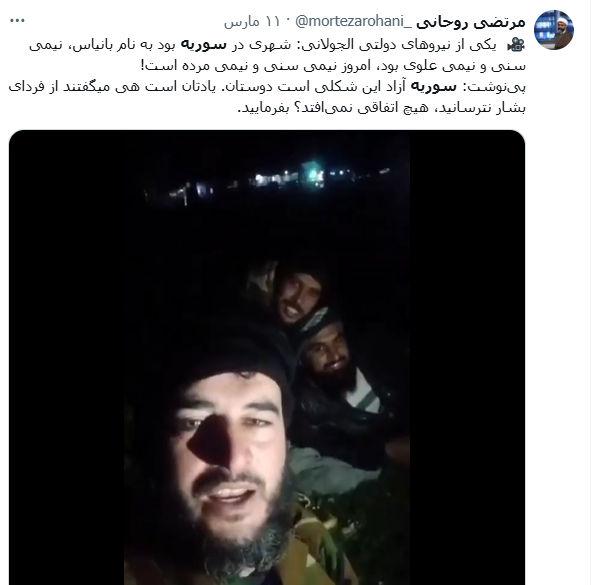Click the tweet's second line ending with مرده است

pos(333,66)
